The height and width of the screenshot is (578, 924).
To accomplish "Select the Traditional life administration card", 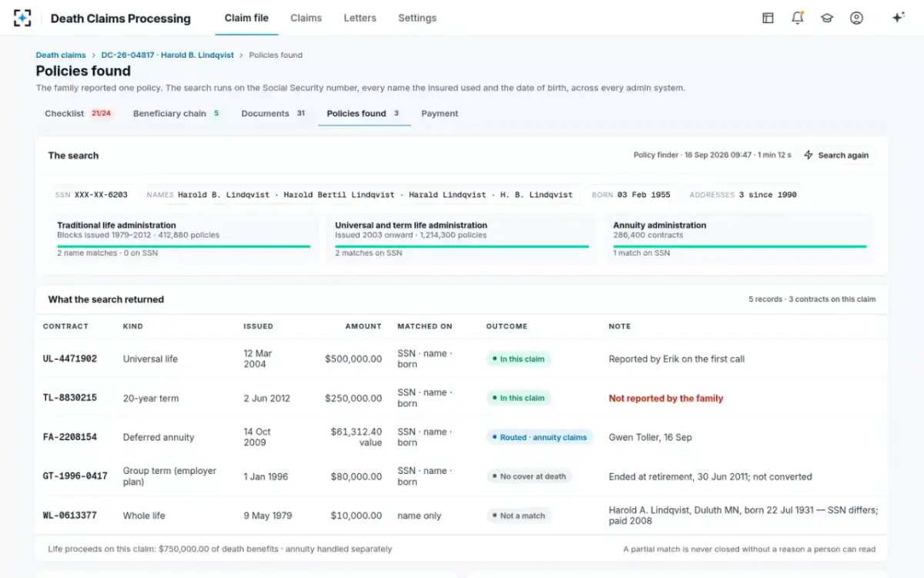I will pyautogui.click(x=183, y=239).
